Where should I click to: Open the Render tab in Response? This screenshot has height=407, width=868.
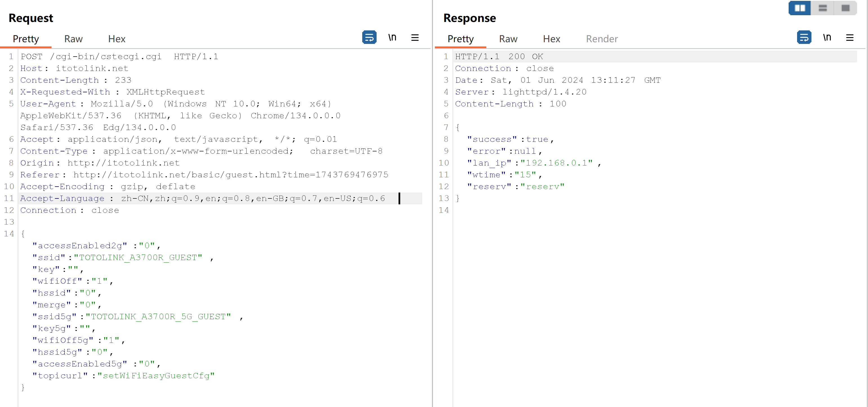pos(602,39)
